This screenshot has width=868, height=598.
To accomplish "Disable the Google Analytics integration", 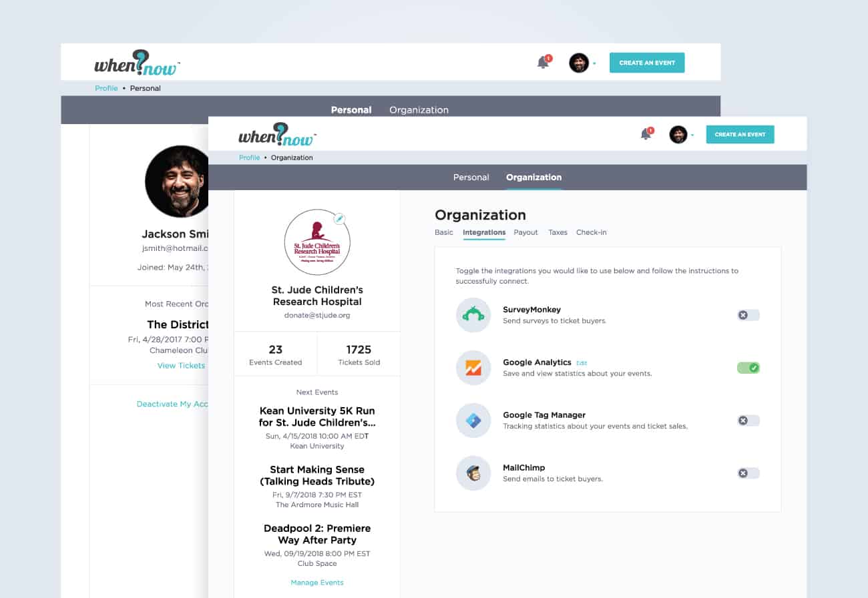I will coord(748,368).
